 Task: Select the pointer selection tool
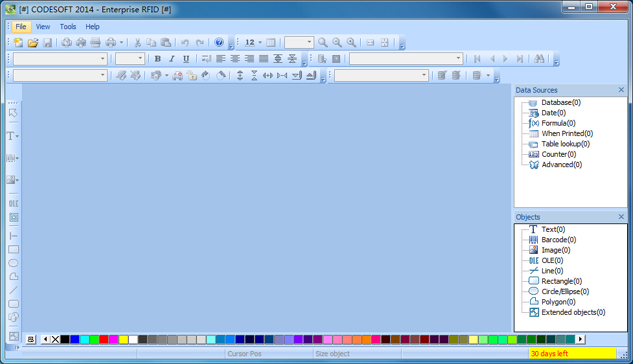[x=13, y=113]
